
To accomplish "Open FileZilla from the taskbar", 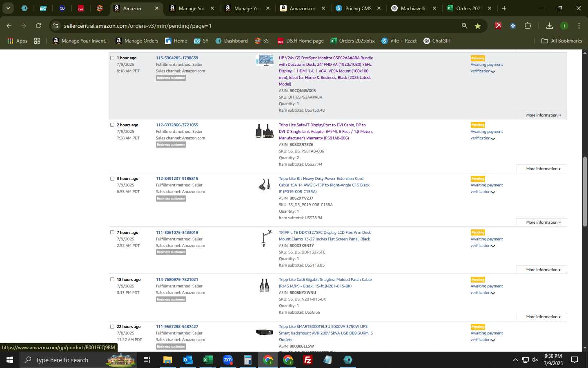I will point(308,360).
